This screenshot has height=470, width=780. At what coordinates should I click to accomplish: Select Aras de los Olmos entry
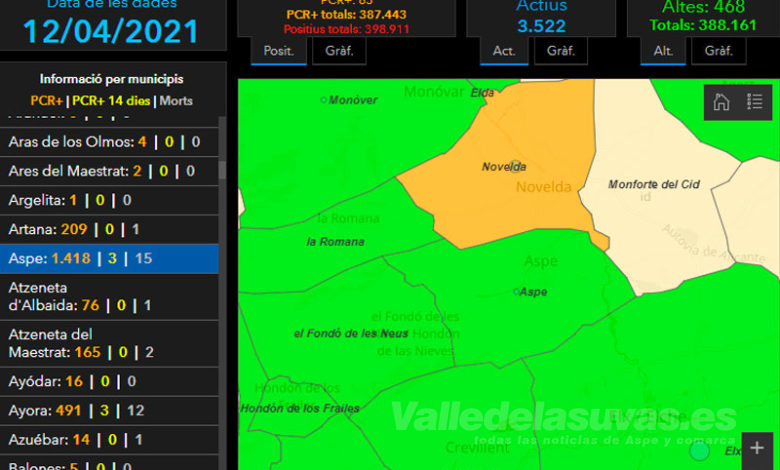(108, 142)
